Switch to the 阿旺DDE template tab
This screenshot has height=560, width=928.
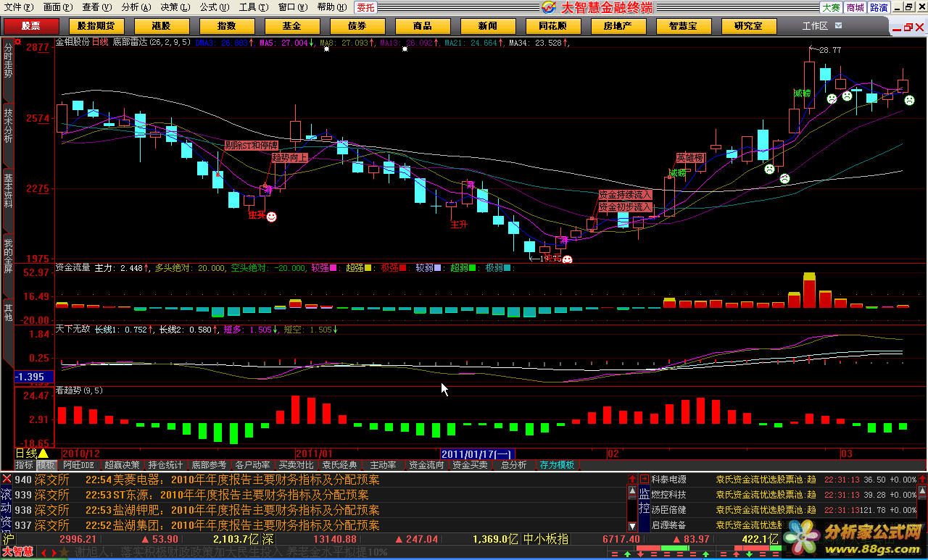coord(78,465)
